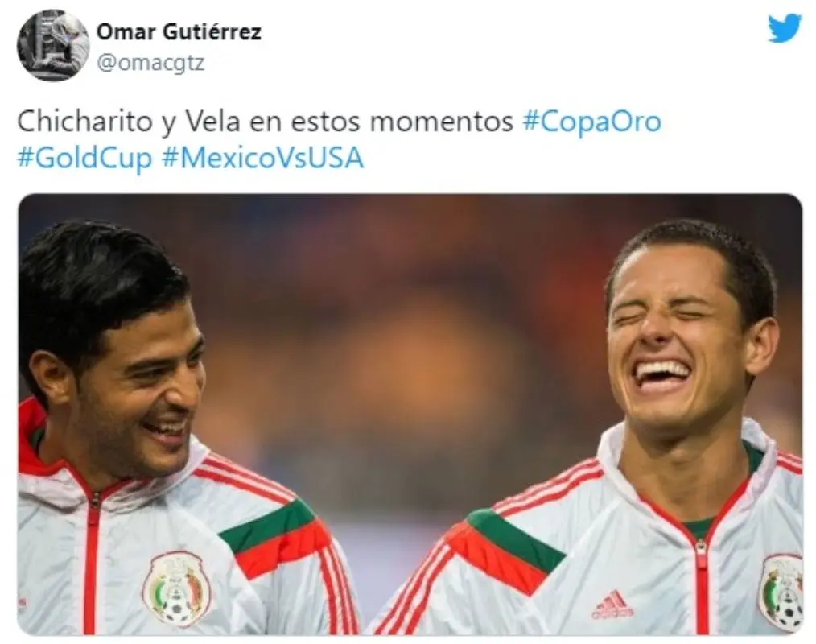Viewport: 816px width, 644px height.
Task: Click the Mexico crest on right jacket
Action: [781, 593]
